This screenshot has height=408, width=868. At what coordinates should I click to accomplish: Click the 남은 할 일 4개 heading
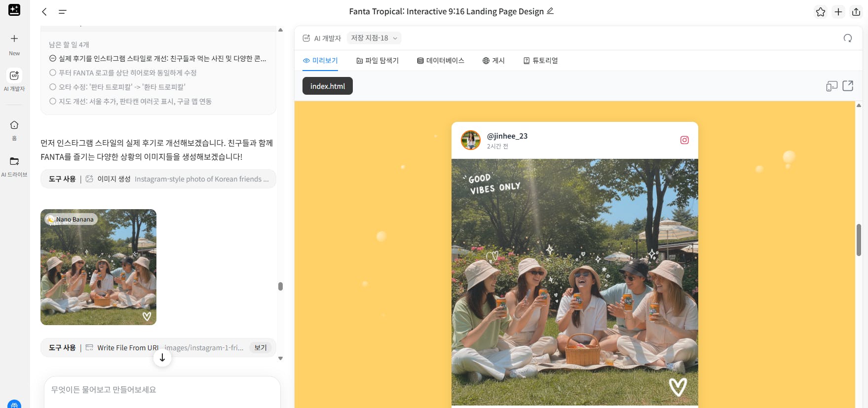(69, 44)
